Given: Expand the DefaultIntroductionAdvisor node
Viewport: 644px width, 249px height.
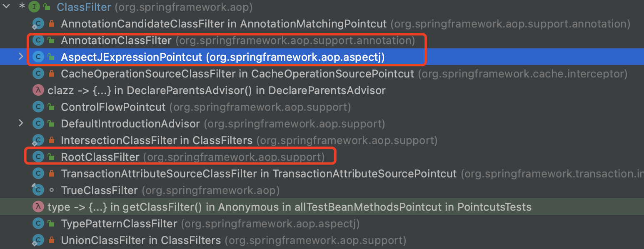Looking at the screenshot, I should 21,123.
